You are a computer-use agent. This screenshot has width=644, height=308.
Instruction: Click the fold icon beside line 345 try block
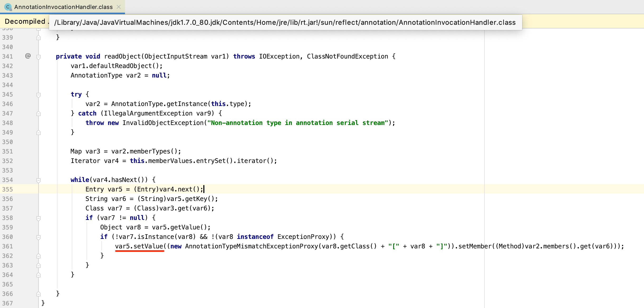(39, 94)
